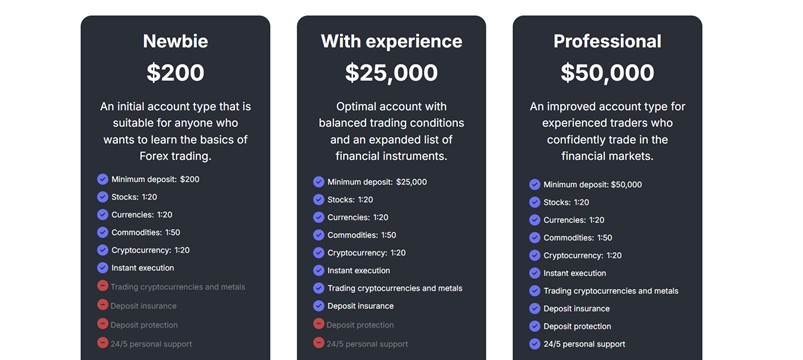Click the $50,000 price in Professional card
The image size is (803, 360).
click(x=607, y=73)
